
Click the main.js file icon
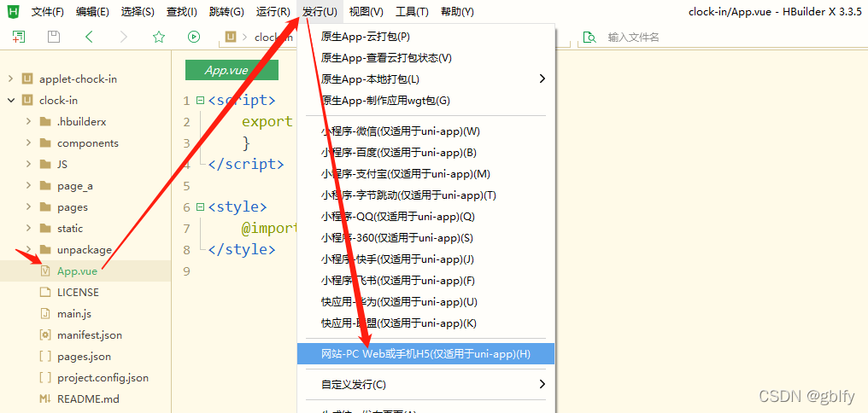(45, 313)
